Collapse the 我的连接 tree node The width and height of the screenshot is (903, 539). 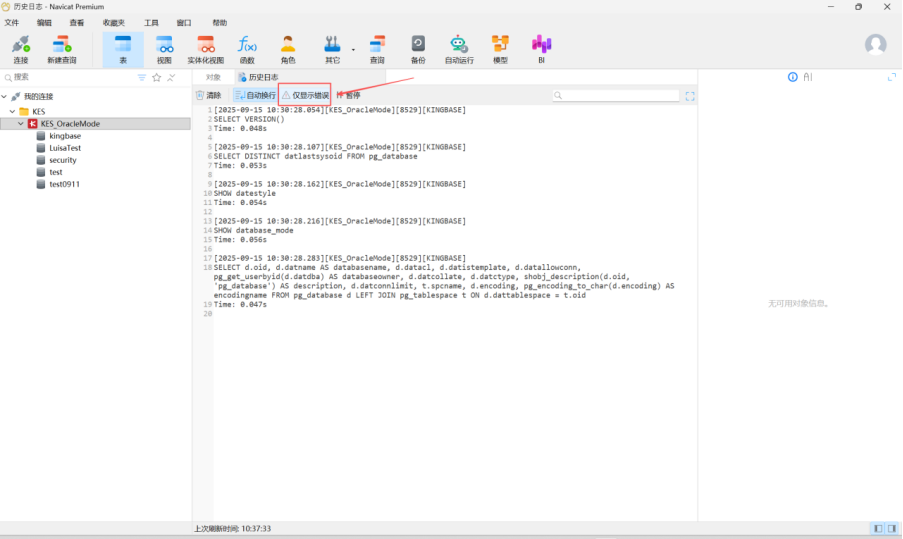coord(5,96)
